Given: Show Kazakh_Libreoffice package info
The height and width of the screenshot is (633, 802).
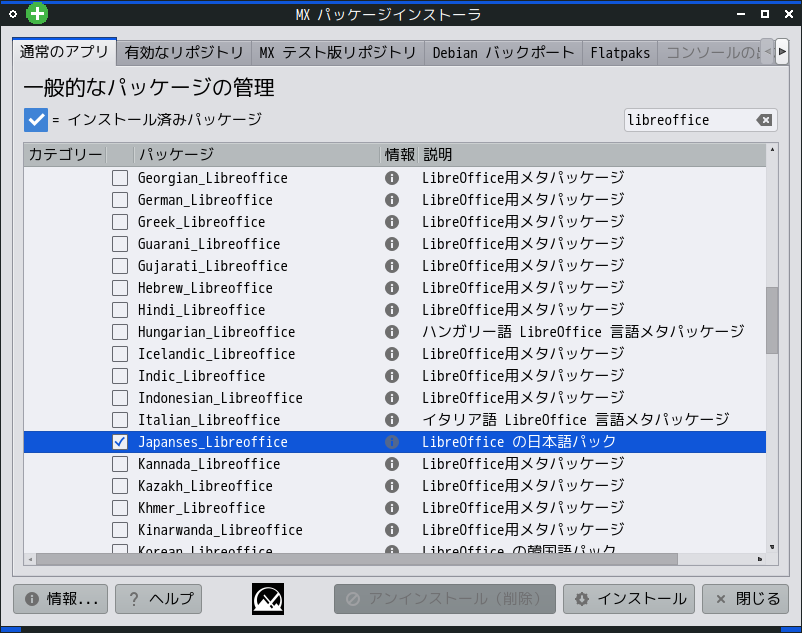Looking at the screenshot, I should [x=392, y=486].
